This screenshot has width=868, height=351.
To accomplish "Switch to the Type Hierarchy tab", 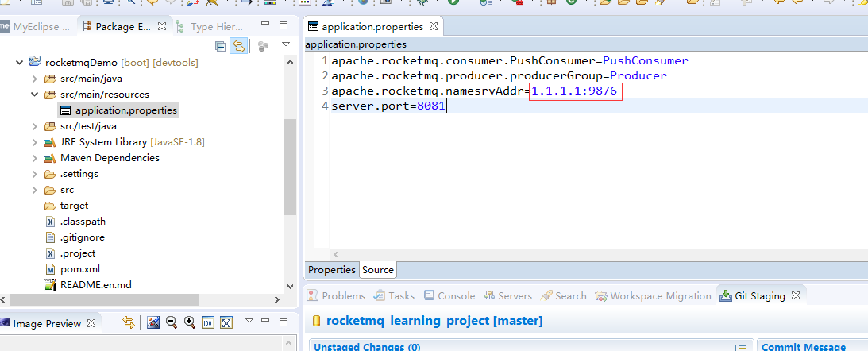I will tap(210, 26).
